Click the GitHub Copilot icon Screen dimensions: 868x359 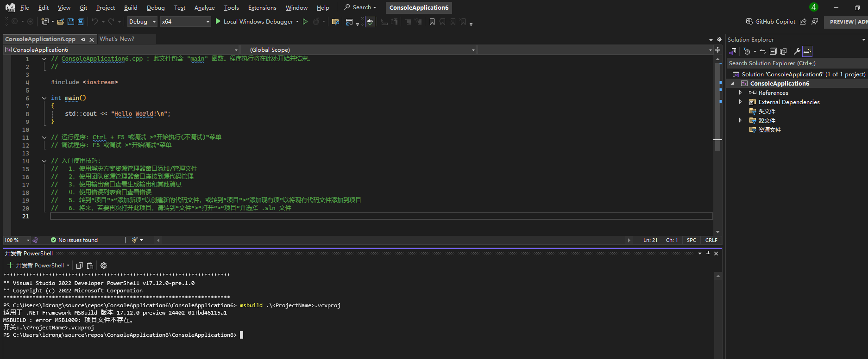[749, 21]
